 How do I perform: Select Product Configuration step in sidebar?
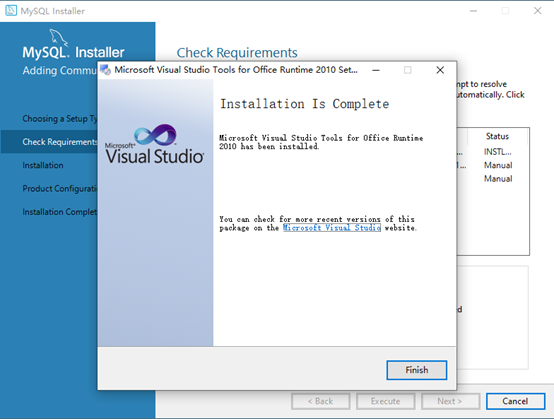[x=60, y=189]
